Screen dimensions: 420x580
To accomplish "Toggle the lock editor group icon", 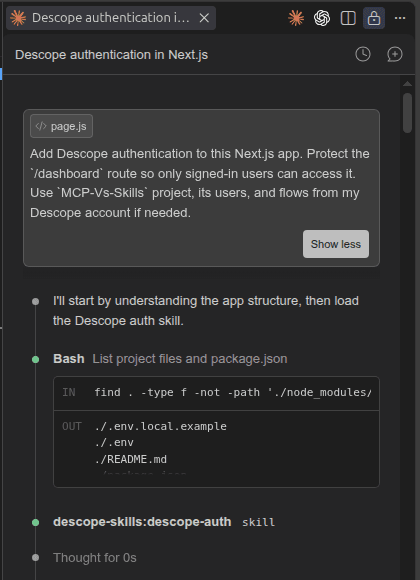I will pyautogui.click(x=374, y=18).
